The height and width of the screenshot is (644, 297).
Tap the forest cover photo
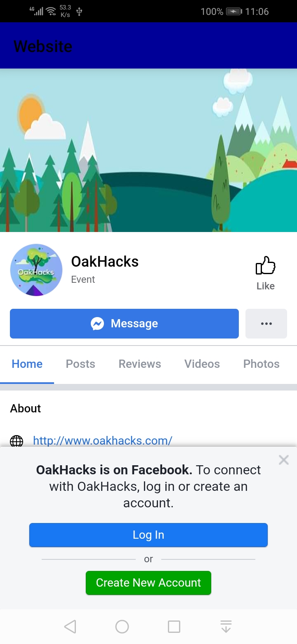(x=148, y=150)
